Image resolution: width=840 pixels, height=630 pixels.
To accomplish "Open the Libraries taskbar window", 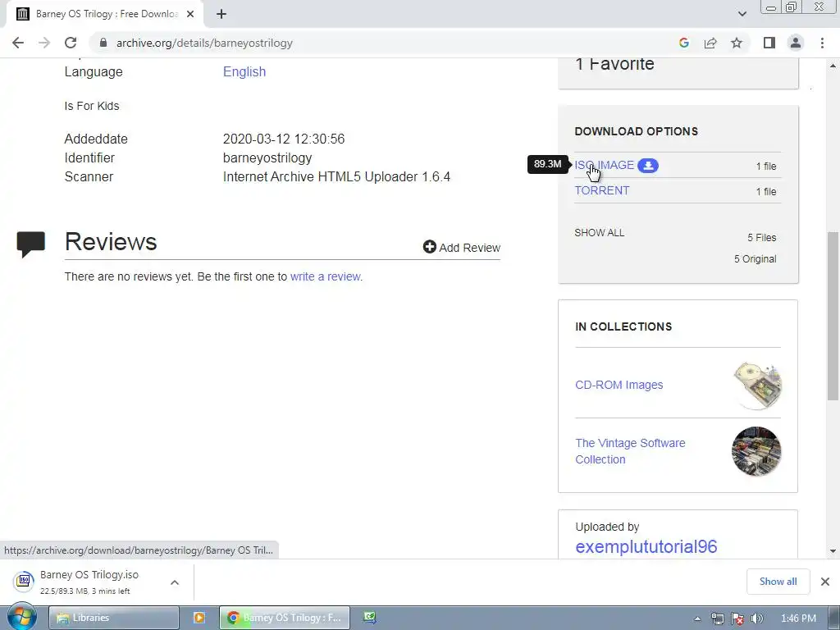I will coord(113,618).
